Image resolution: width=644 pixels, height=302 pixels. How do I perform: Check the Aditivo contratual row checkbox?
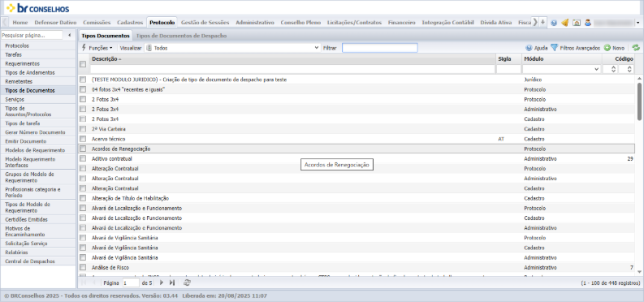[83, 158]
